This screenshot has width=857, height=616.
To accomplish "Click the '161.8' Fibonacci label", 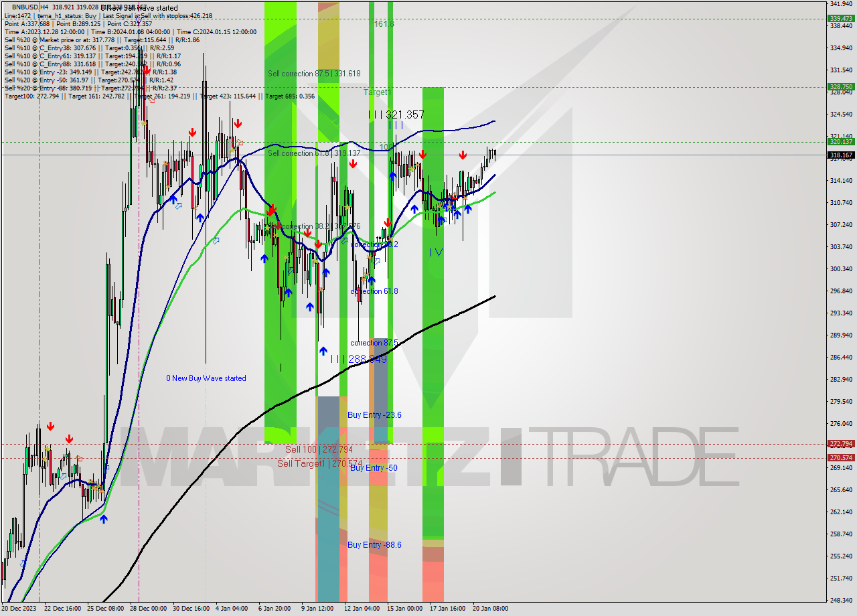I will tap(384, 23).
